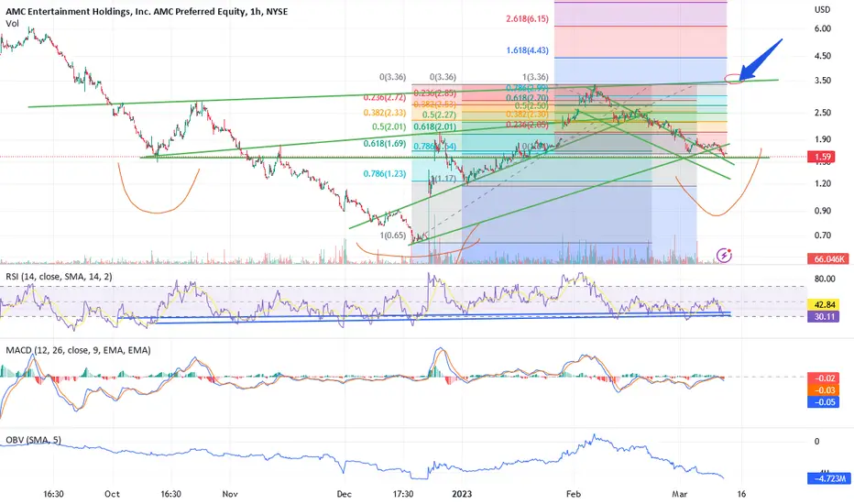Select the 0.618(1.69) Fibonacci level label
The width and height of the screenshot is (854, 504).
pyautogui.click(x=385, y=144)
